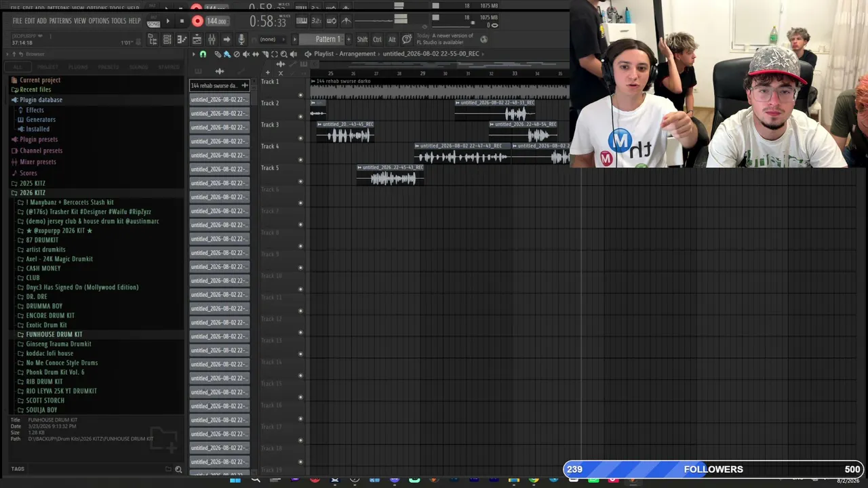Select the 144 rehab swurse darko playlist clip
This screenshot has height=488, width=868.
click(x=440, y=89)
